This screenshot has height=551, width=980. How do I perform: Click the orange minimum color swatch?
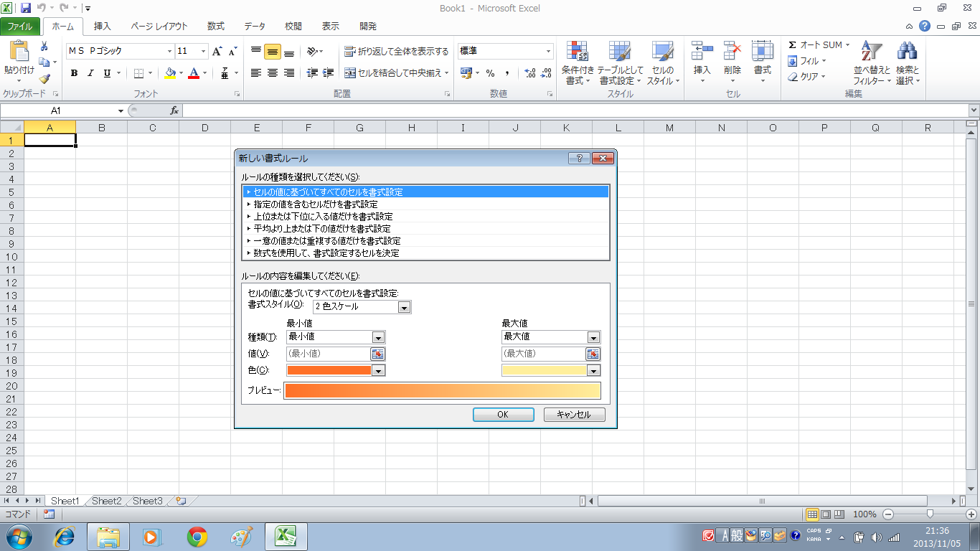[329, 370]
